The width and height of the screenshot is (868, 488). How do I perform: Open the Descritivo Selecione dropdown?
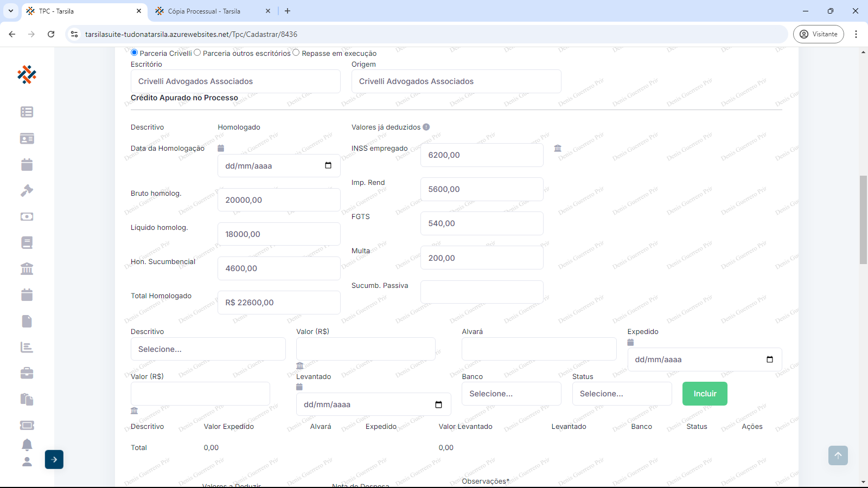(x=208, y=349)
